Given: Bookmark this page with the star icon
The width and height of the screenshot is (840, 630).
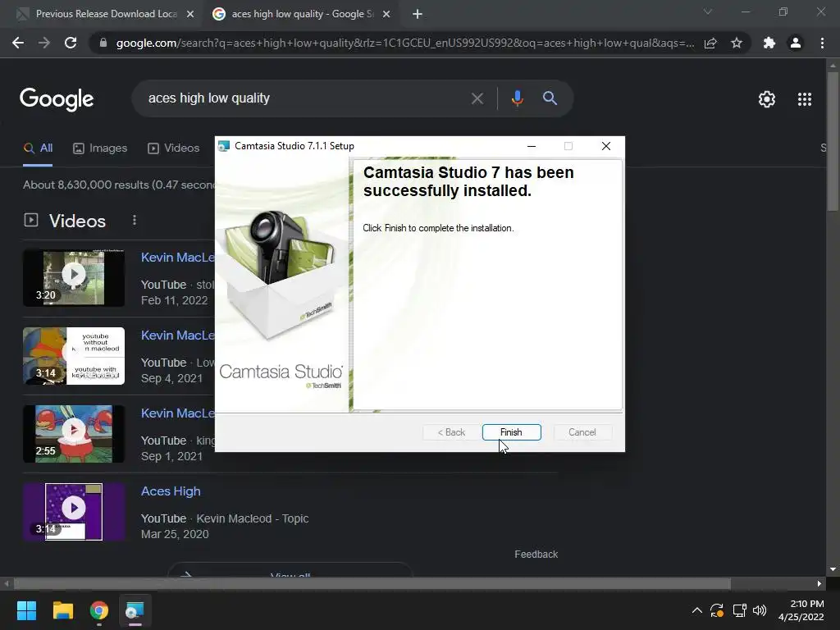Looking at the screenshot, I should (x=737, y=43).
